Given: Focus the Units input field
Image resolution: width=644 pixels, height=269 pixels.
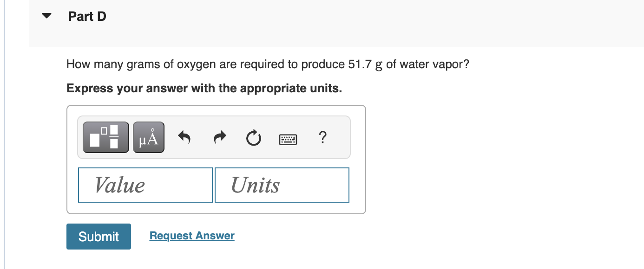Looking at the screenshot, I should (282, 185).
